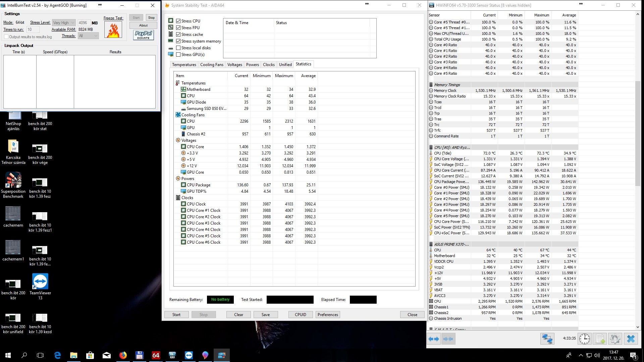
Task: Switch to the Temperatures tab
Action: tap(184, 65)
